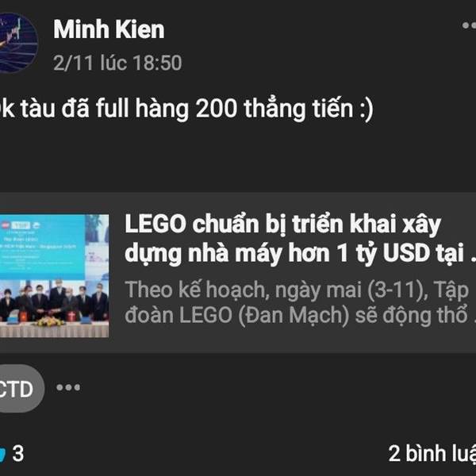Screen dimensions: 476x476
Task: Open the post options menu dots
Action: coord(469,25)
